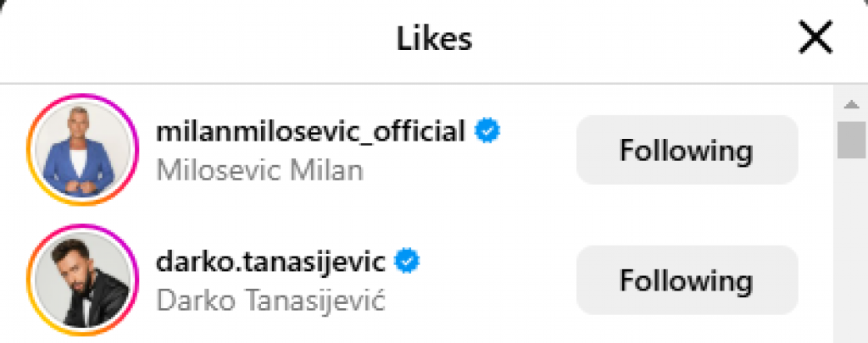Dismiss the likes list using the X icon
Image resolution: width=868 pixels, height=343 pixels.
coord(815,39)
